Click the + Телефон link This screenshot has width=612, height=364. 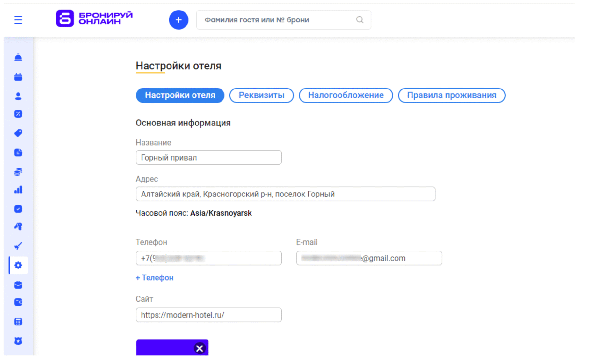pos(155,278)
